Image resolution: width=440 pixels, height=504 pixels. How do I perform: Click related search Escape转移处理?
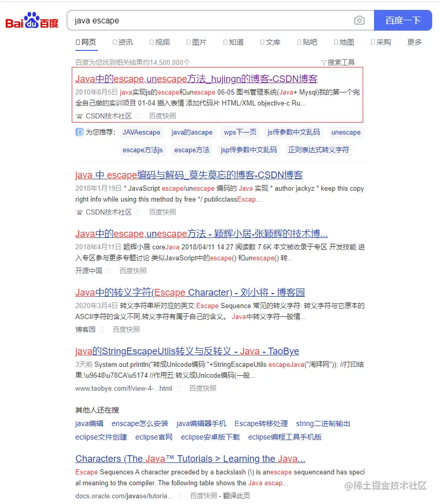point(261,423)
